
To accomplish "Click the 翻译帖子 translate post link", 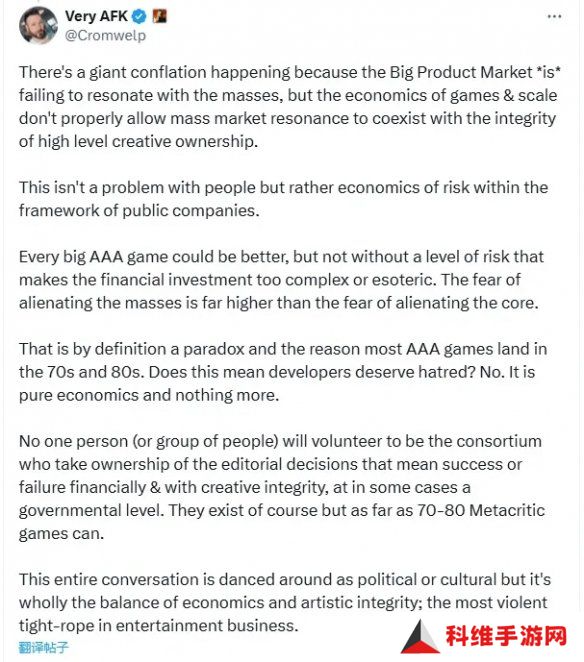I will tap(43, 647).
